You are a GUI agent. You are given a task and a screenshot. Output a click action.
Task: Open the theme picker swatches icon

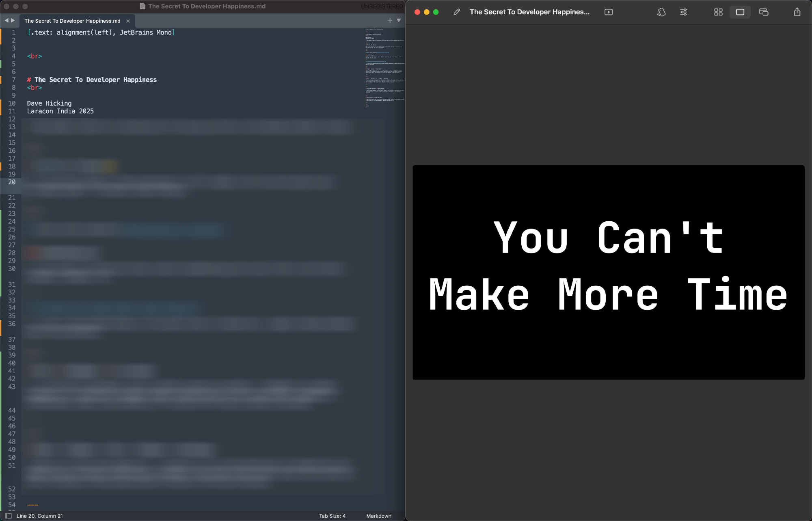[x=661, y=12]
